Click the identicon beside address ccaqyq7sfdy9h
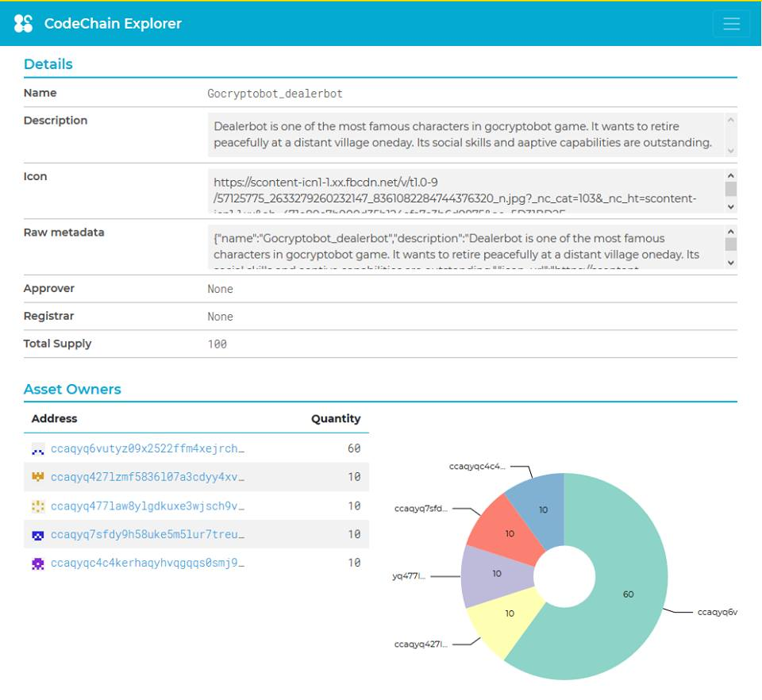The image size is (762, 700). [38, 535]
